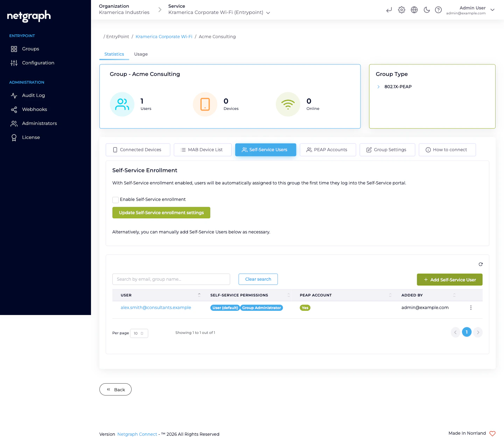This screenshot has width=504, height=441.
Task: Open the MAB Device List tab
Action: tap(203, 150)
